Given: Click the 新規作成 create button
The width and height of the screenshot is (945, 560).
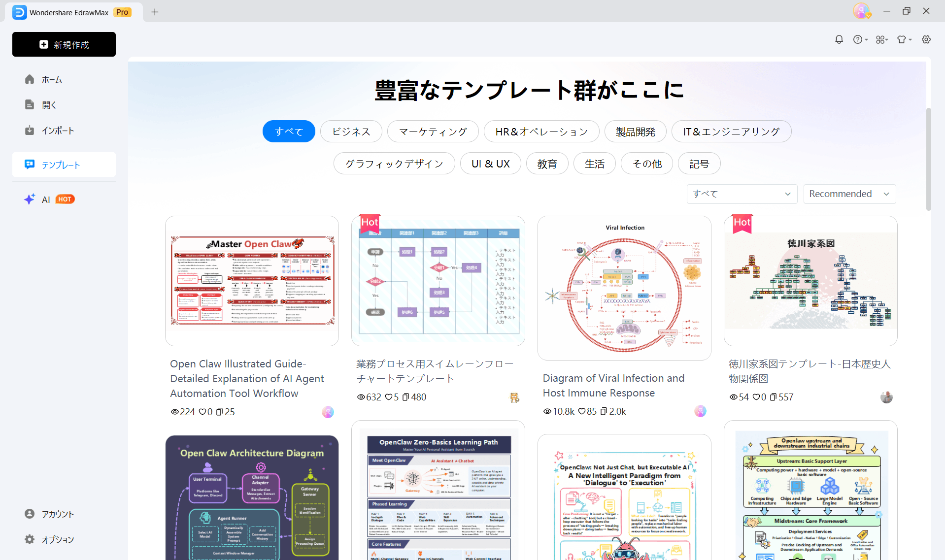Looking at the screenshot, I should pyautogui.click(x=64, y=44).
